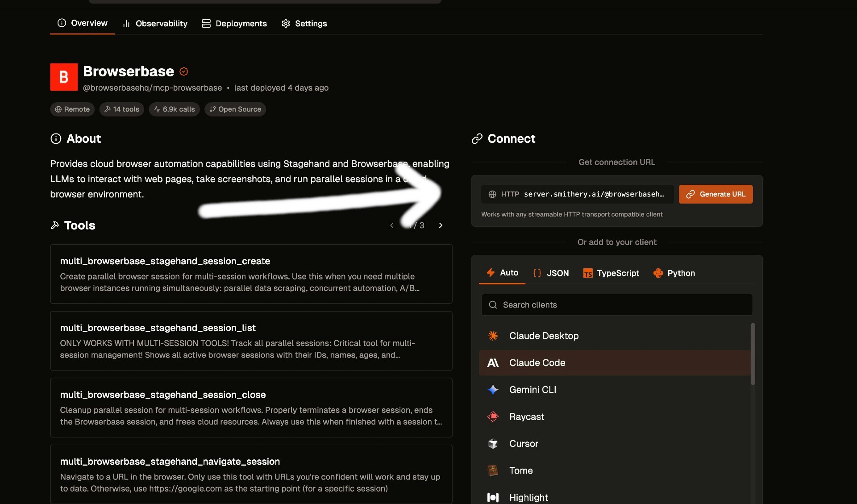Go to previous page of tools
This screenshot has height=504, width=857.
pos(392,225)
